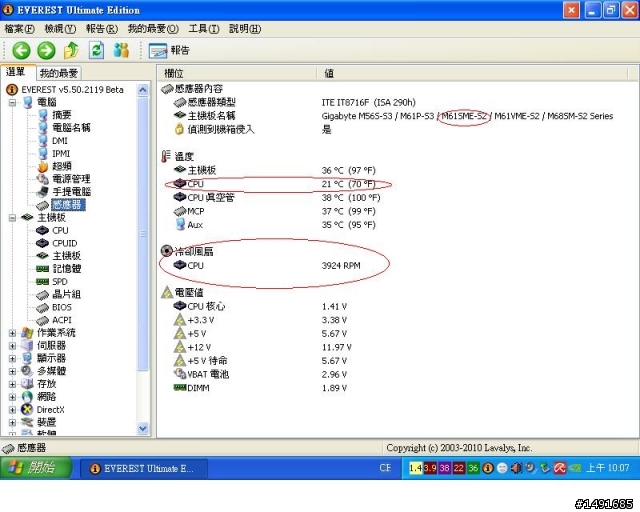Expand the 伺服器 tree node
This screenshot has height=512, width=640.
[x=12, y=346]
